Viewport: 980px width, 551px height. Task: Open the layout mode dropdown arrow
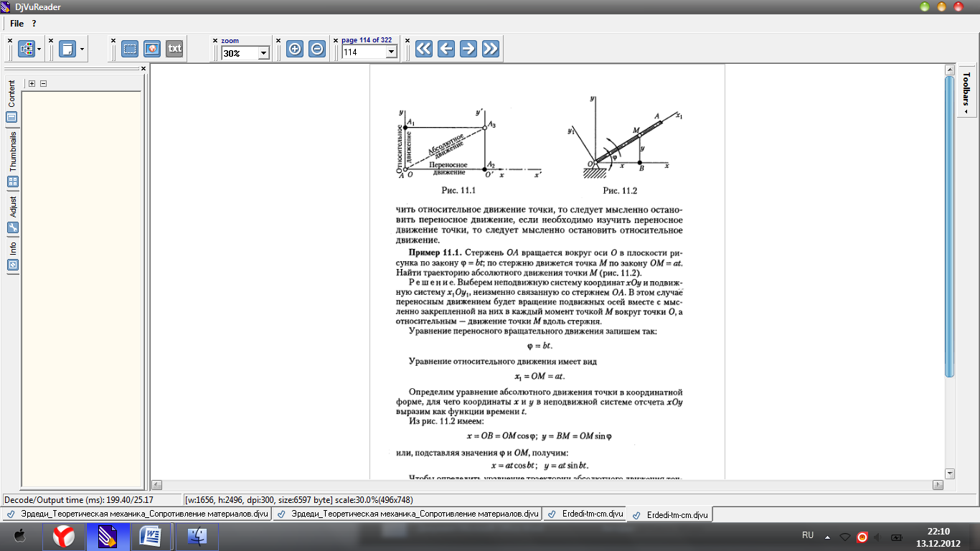coord(39,50)
